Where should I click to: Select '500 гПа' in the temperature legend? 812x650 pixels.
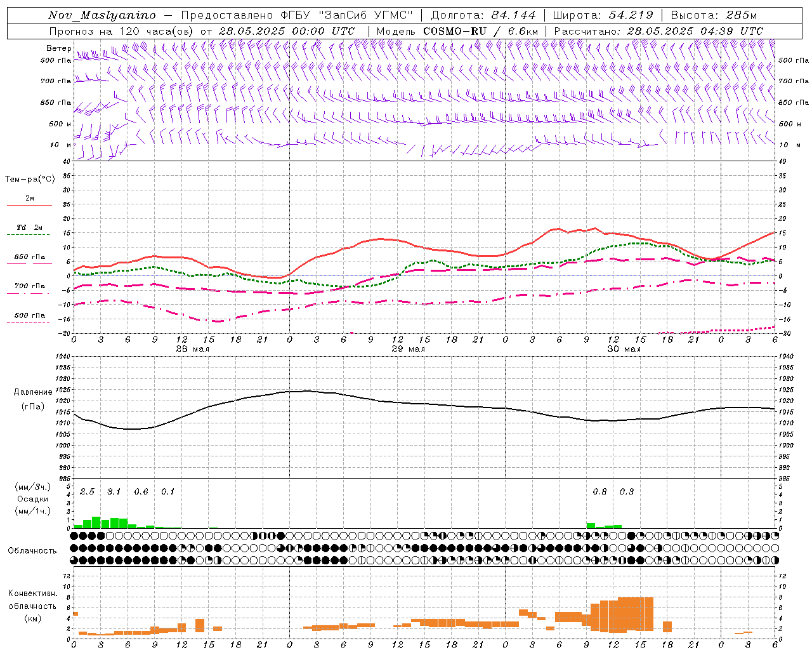30,315
